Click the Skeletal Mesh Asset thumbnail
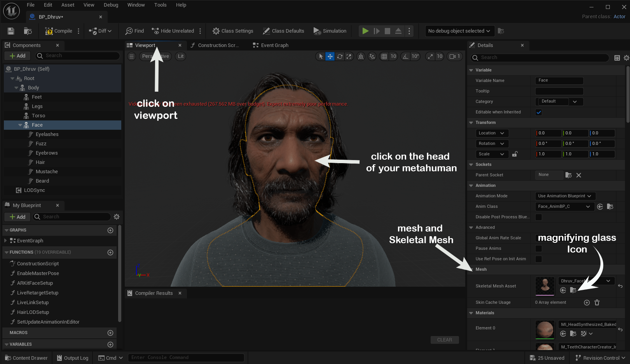 coord(545,286)
